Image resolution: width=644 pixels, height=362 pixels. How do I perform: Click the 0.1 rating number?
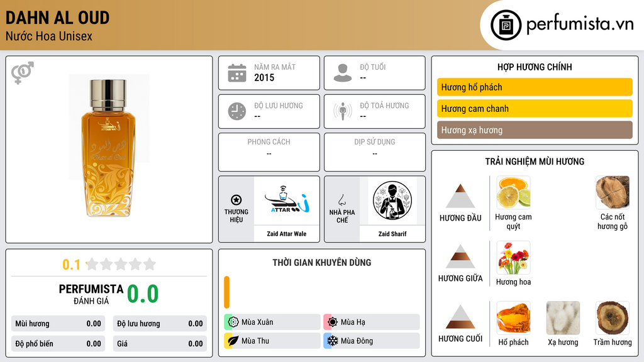72,265
